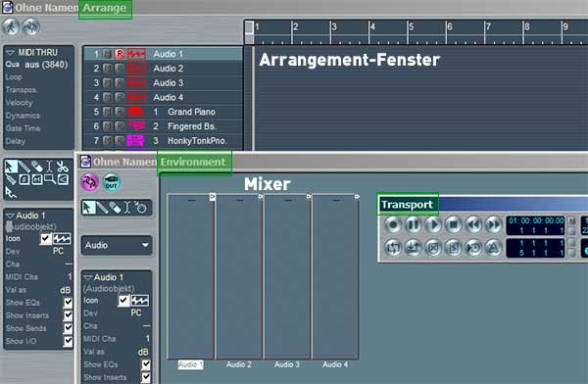The image size is (588, 384).
Task: Select the Magnifier zoom tool in the Arrange toolbox
Action: [50, 179]
